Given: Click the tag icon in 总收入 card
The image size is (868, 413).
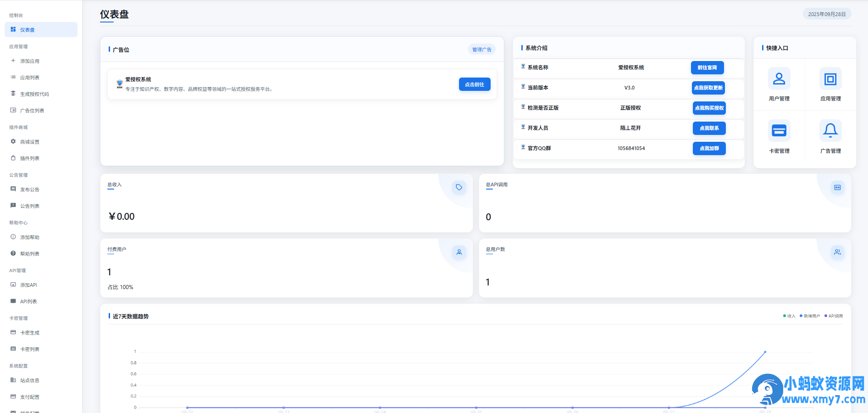Looking at the screenshot, I should coord(459,187).
